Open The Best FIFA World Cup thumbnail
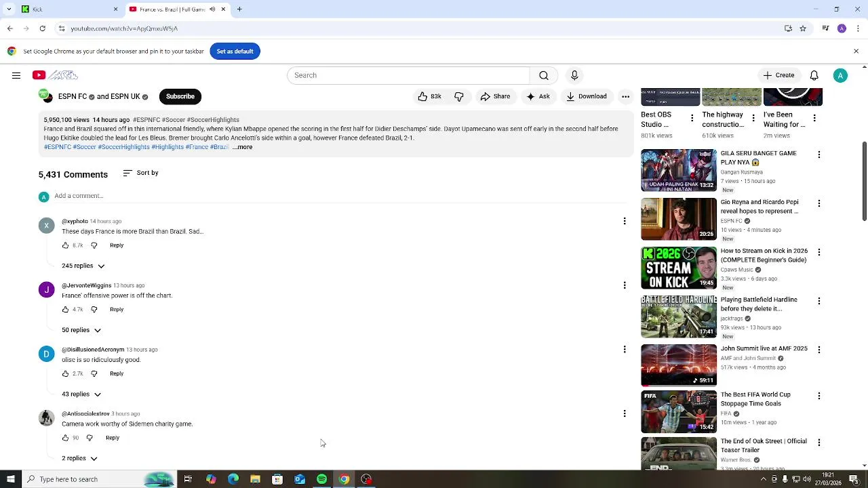 click(679, 412)
